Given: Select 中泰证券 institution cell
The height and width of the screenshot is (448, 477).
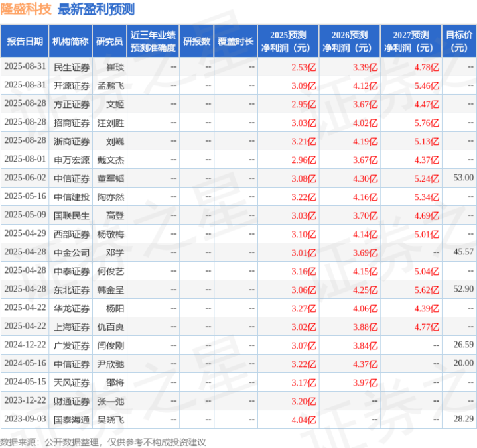Looking at the screenshot, I should click(72, 272).
